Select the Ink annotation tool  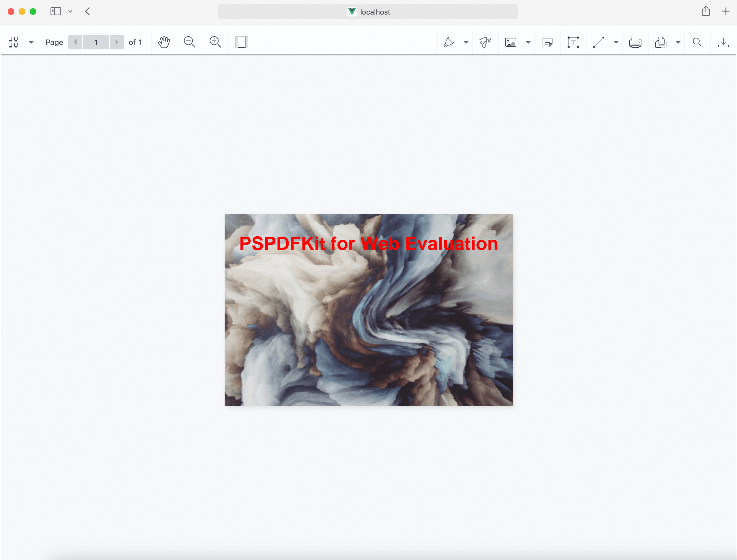(449, 42)
